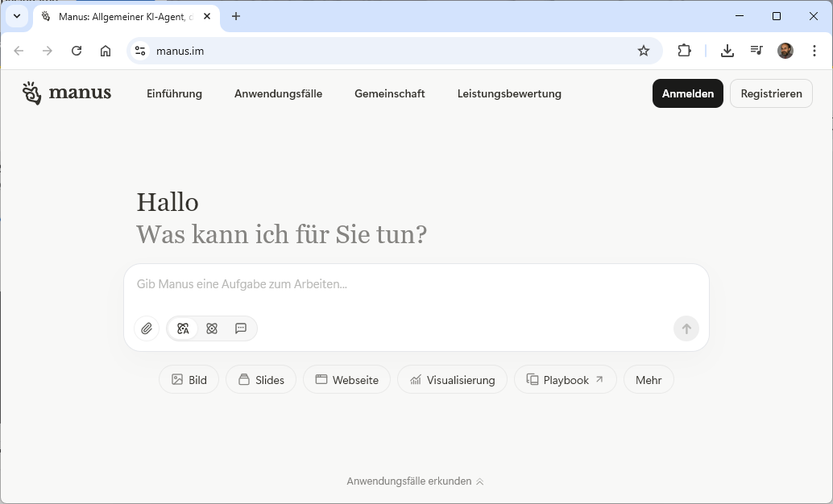The height and width of the screenshot is (504, 833).
Task: Expand the tab search dropdown arrow
Action: coord(16,16)
